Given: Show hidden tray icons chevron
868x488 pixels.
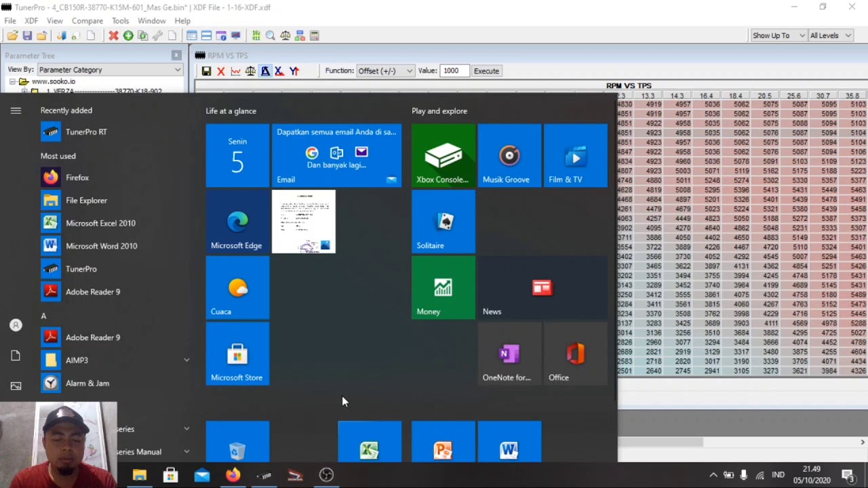Looking at the screenshot, I should (x=713, y=476).
